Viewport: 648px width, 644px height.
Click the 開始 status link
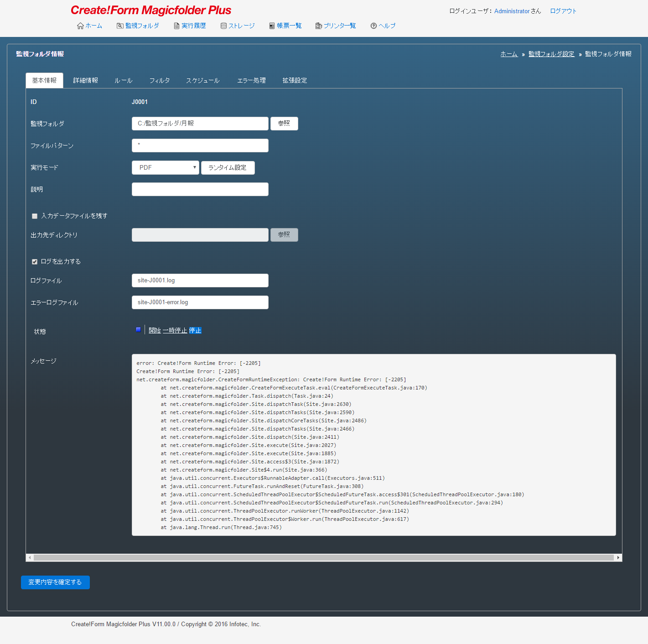(155, 331)
